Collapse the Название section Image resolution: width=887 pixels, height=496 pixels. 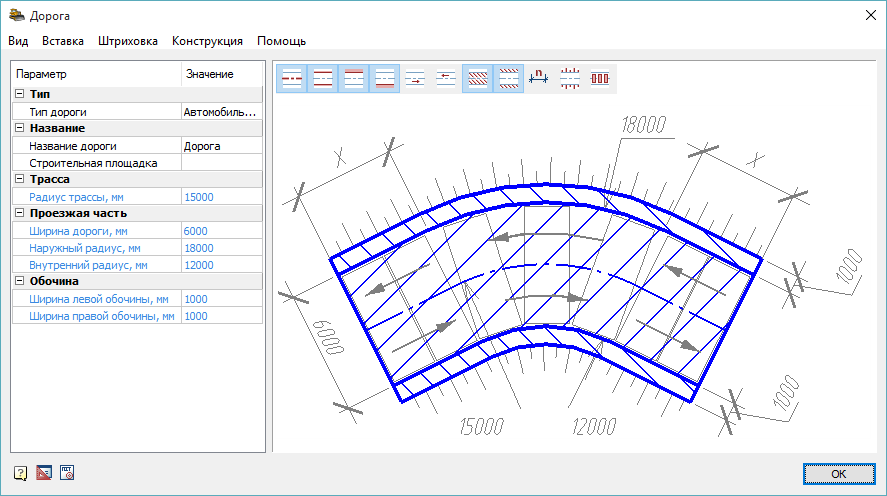pyautogui.click(x=19, y=128)
